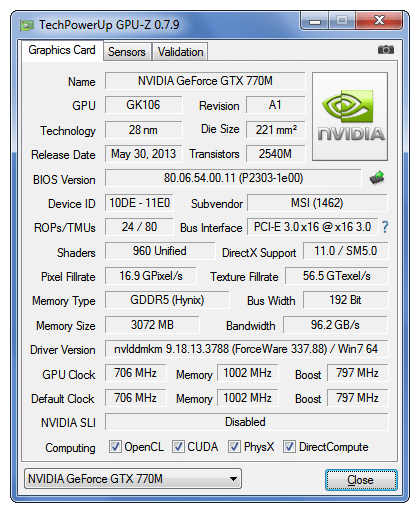420x513 pixels.
Task: Click the camera screenshot icon
Action: [x=386, y=50]
